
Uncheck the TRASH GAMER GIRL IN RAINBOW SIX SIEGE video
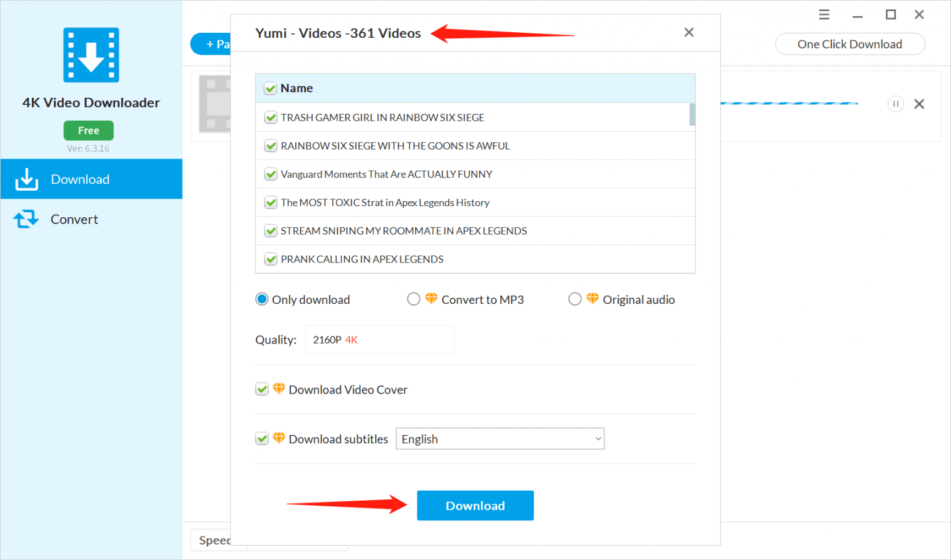[x=271, y=117]
